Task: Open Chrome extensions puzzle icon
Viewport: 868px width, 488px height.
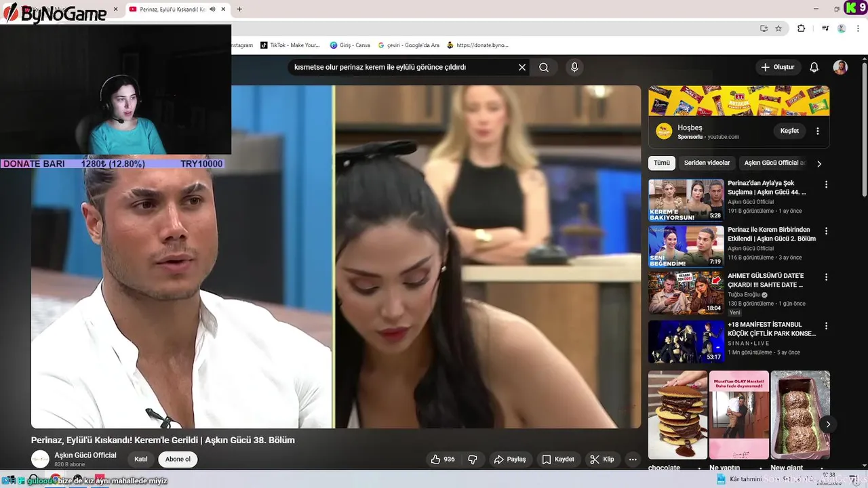Action: 801,28
